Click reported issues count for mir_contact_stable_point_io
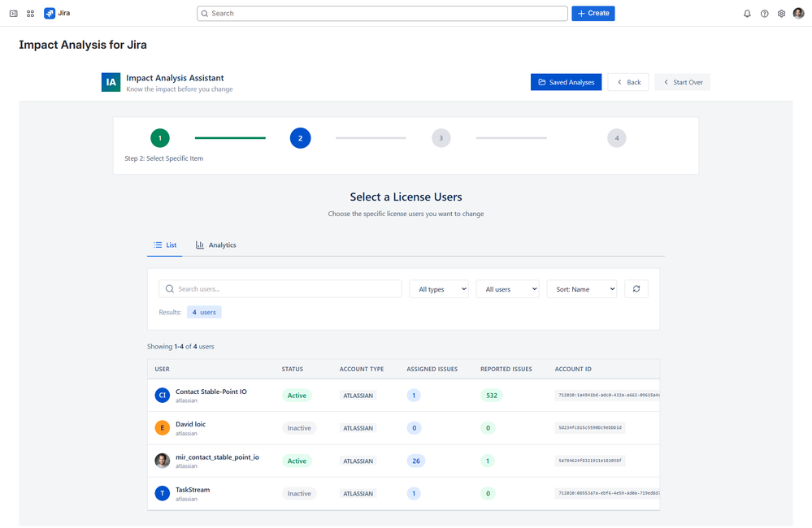Viewport: 812px width, 528px height. point(488,461)
